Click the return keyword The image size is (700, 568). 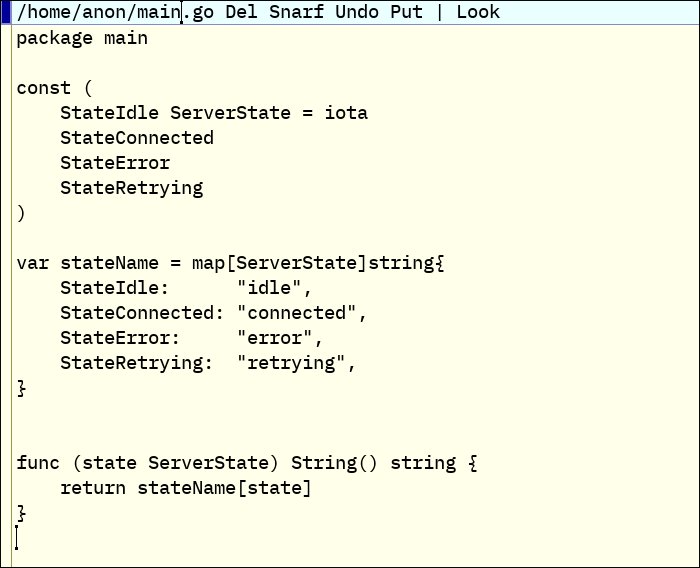pyautogui.click(x=93, y=488)
